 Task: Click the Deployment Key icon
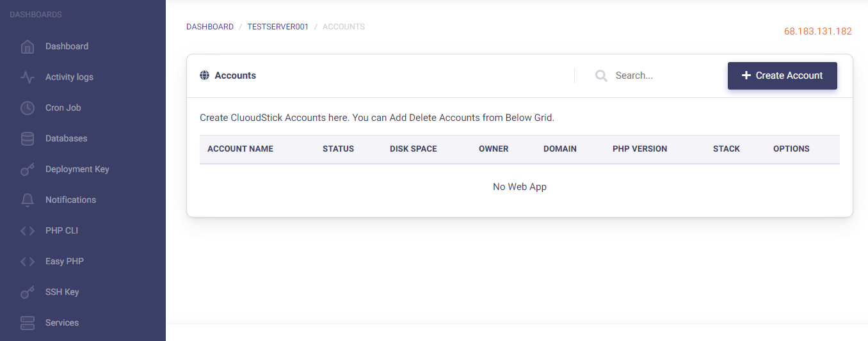point(28,170)
